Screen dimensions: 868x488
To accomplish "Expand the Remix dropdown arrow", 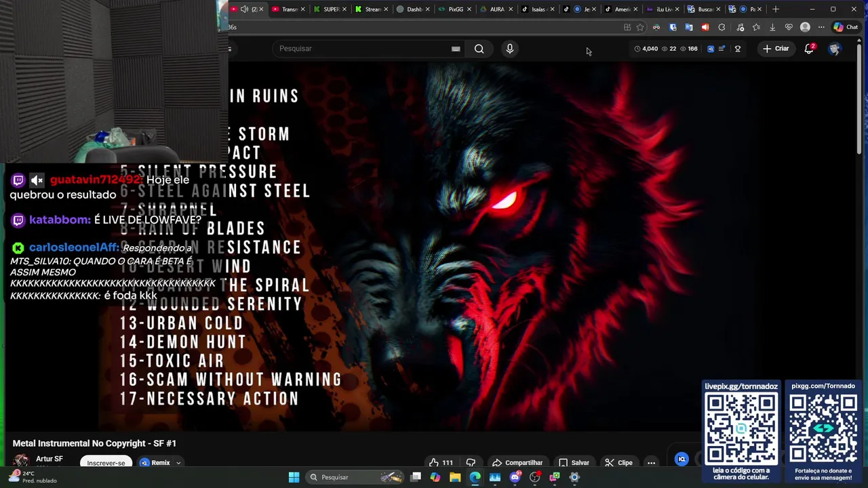I will pyautogui.click(x=178, y=463).
